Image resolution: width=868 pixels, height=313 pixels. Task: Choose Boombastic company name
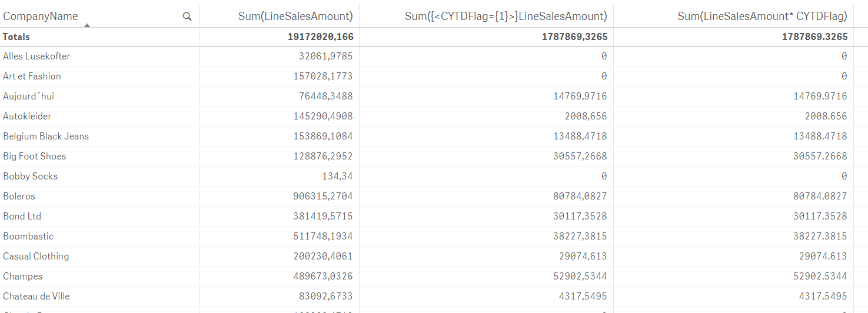pyautogui.click(x=28, y=237)
